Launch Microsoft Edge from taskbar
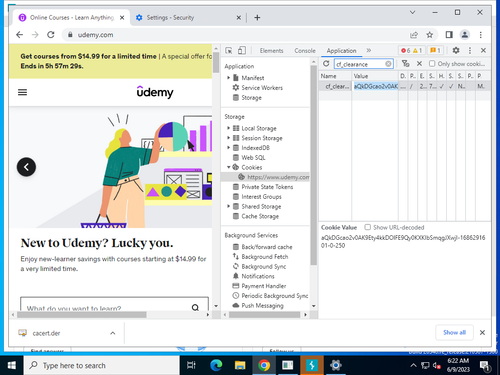 (x=216, y=365)
